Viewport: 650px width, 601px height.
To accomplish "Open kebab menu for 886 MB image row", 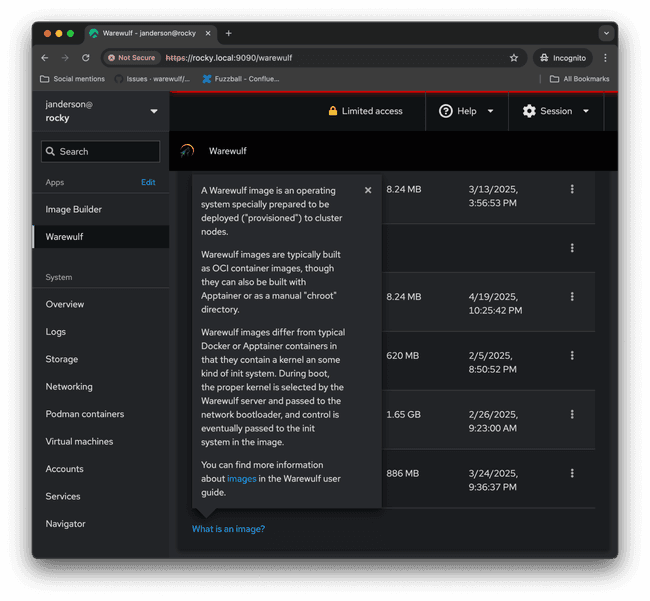I will point(572,473).
